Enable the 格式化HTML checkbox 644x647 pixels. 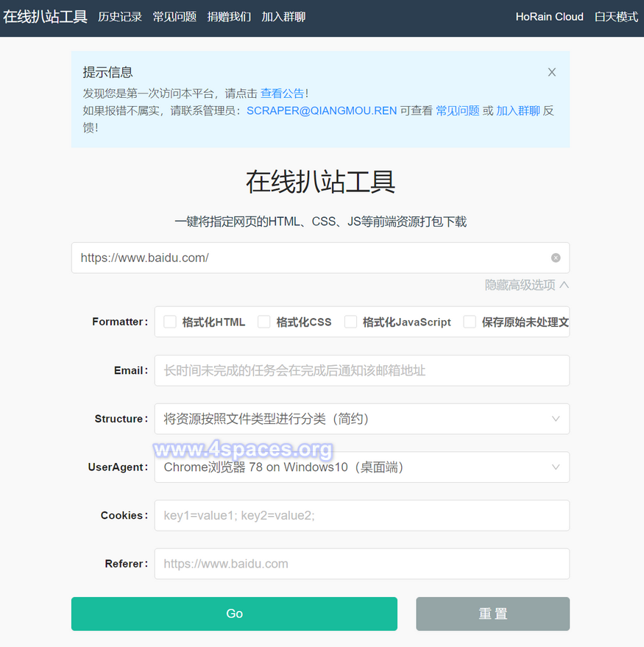pos(170,321)
